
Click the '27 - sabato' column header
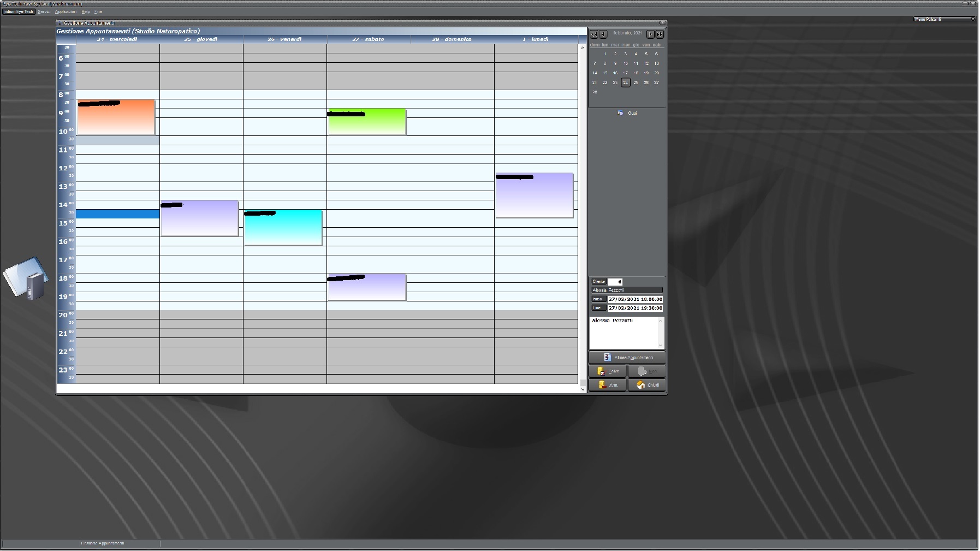[369, 39]
